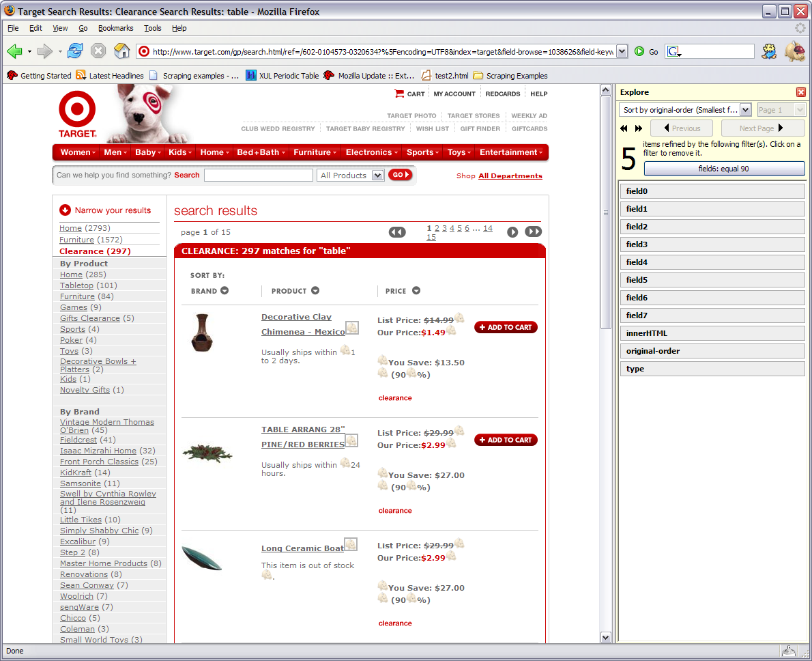
Task: Click the Target search text field
Action: pyautogui.click(x=258, y=175)
